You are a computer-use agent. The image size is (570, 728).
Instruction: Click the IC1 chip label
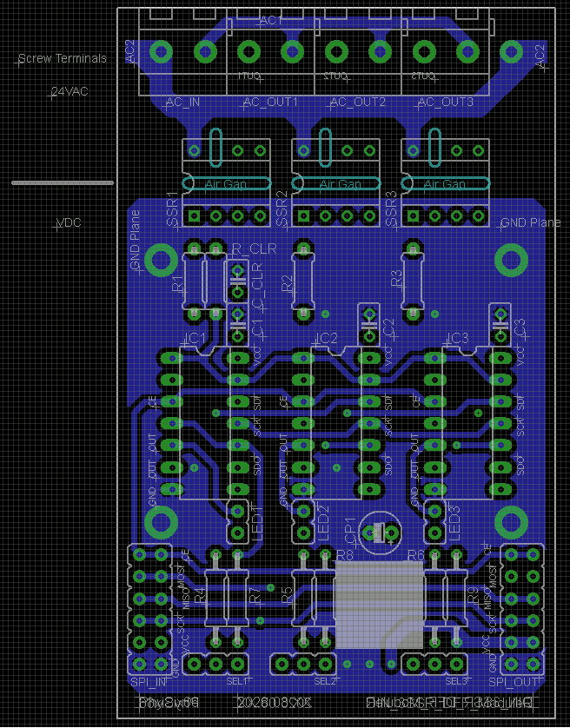click(196, 338)
